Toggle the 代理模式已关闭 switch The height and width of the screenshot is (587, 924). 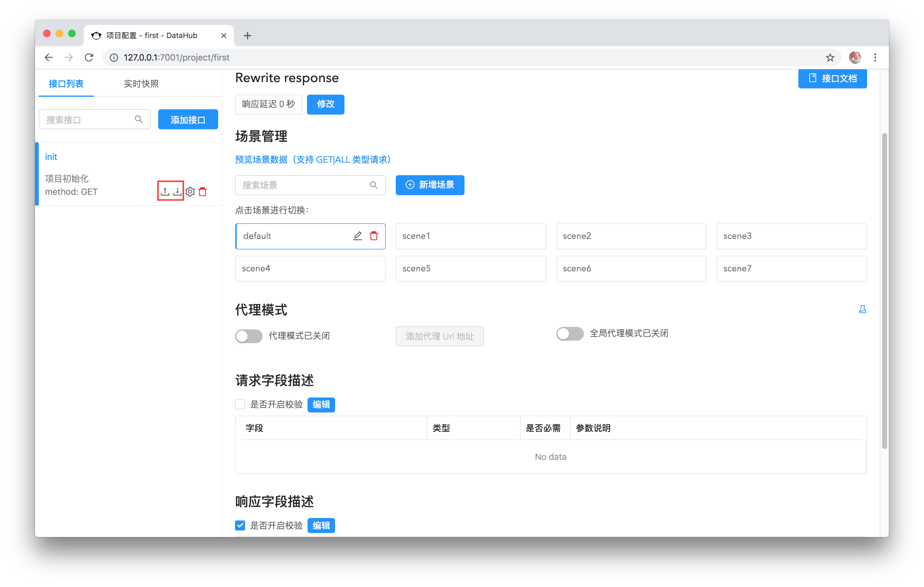coord(249,336)
